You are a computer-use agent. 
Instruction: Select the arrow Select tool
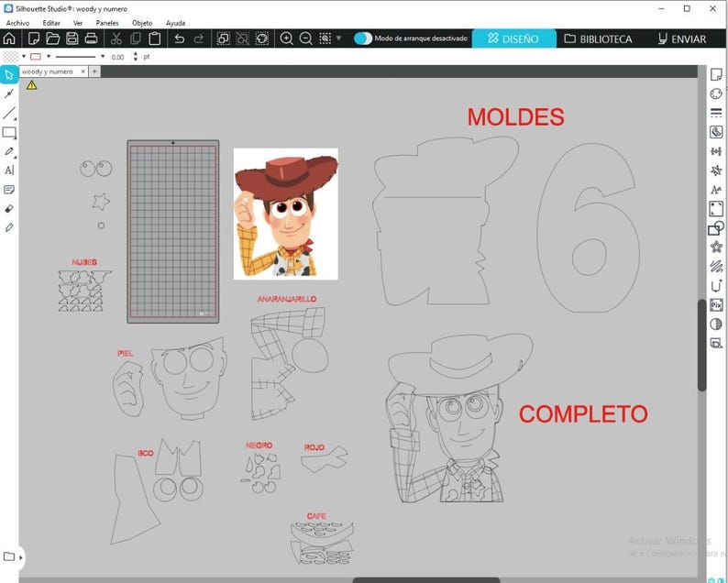(9, 75)
